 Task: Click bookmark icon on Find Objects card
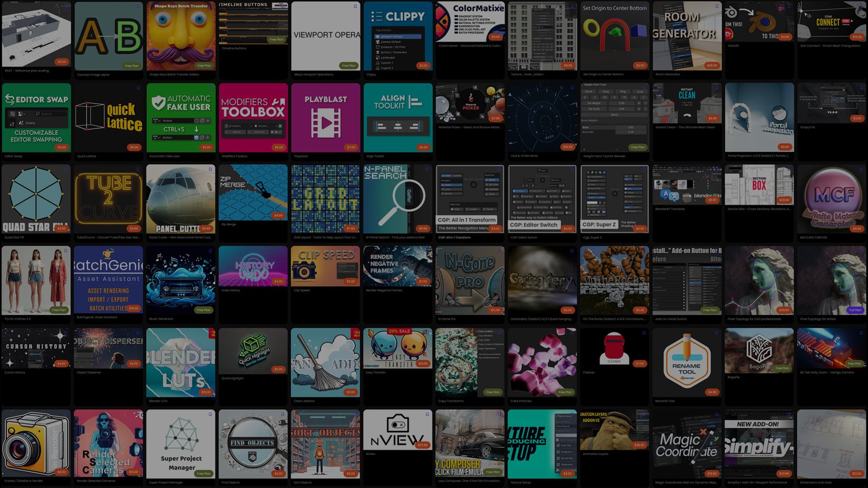click(x=283, y=414)
